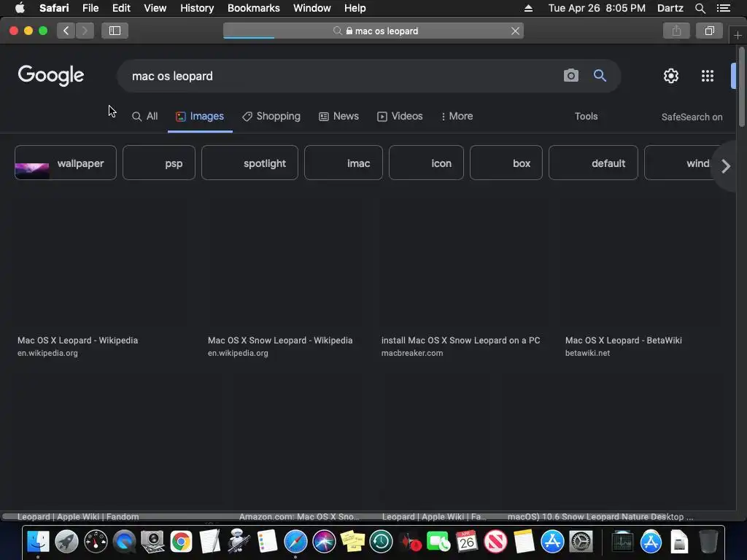Open the History menu
This screenshot has height=560, width=747.
tap(197, 8)
